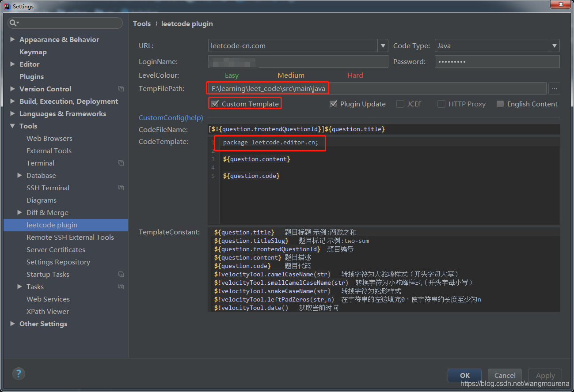Expand the Diff & Merge node
574x392 pixels.
click(19, 212)
